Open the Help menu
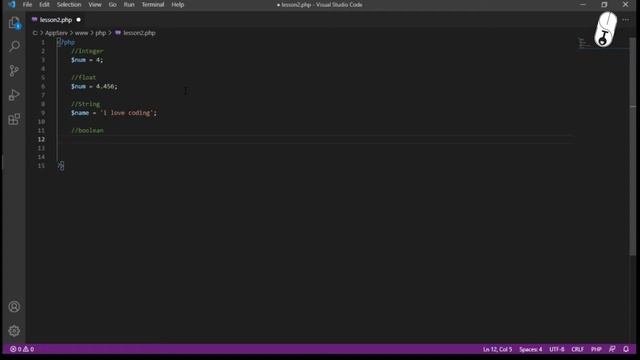Viewport: 640px width, 360px height. tap(178, 4)
